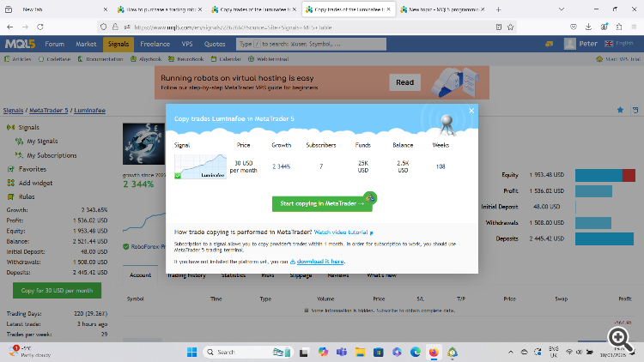The image size is (644, 362).
Task: Click Luminafee signal avatar image
Action: (x=144, y=143)
